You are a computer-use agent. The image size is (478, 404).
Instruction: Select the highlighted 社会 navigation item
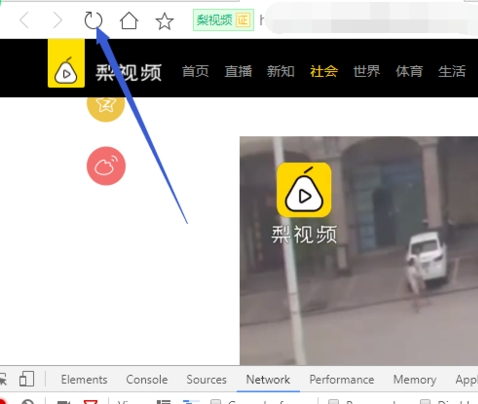pos(324,71)
